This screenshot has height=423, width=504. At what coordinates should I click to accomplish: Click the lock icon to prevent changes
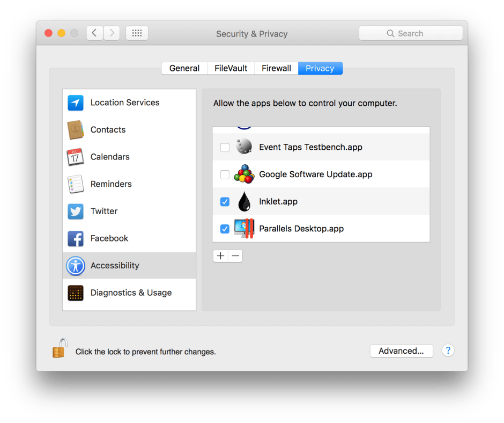click(x=60, y=348)
